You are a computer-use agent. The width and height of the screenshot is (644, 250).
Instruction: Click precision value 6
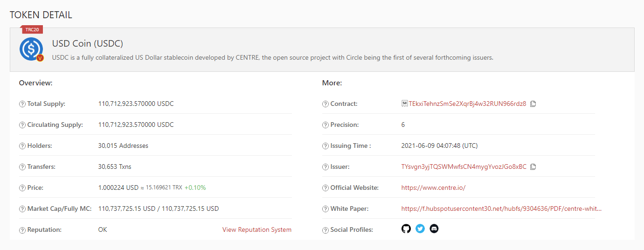point(403,125)
